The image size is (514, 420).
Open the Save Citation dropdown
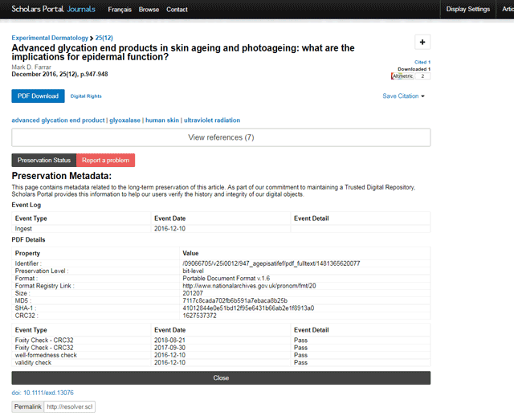click(x=403, y=96)
